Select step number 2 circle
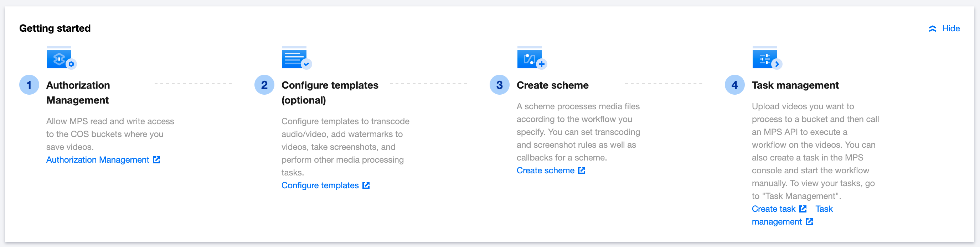This screenshot has height=247, width=980. (x=264, y=85)
